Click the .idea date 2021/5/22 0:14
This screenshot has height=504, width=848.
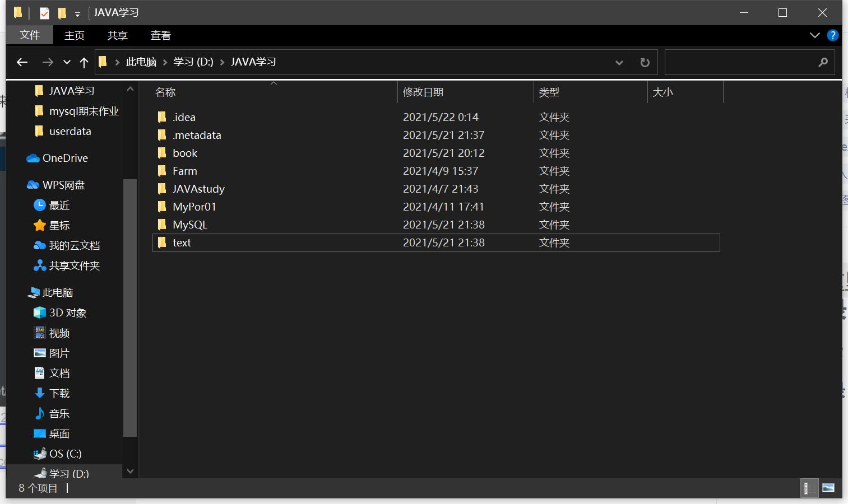(441, 117)
